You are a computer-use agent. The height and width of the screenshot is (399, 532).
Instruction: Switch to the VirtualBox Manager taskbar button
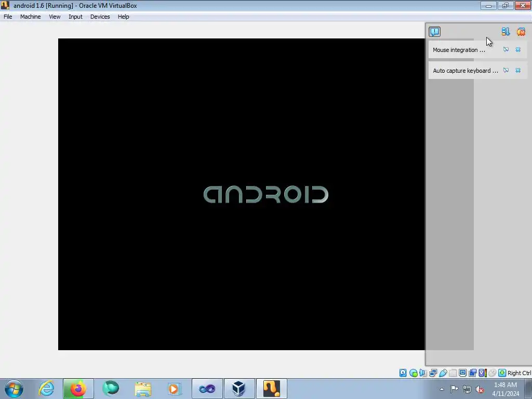tap(239, 389)
